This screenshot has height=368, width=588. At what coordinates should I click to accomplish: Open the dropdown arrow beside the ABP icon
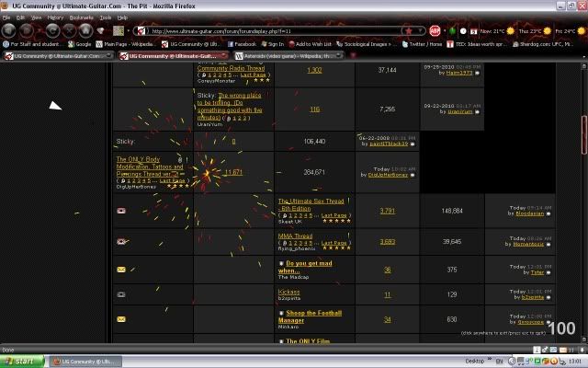(x=445, y=30)
